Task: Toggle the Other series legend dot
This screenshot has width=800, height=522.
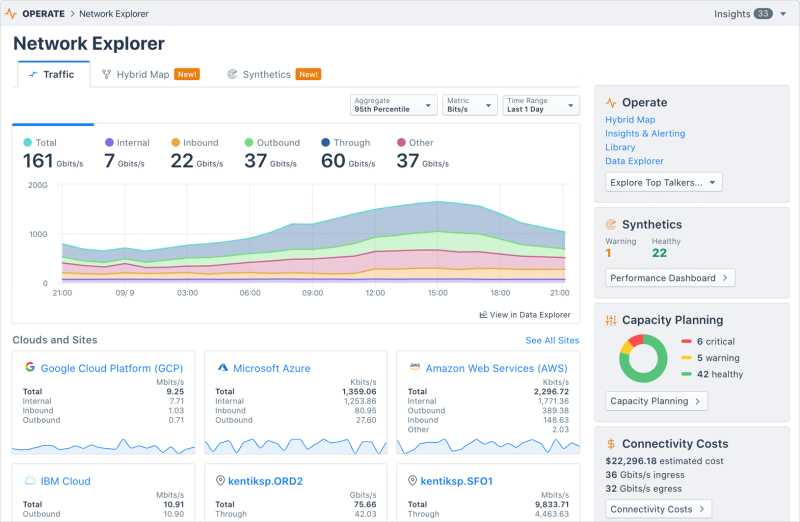Action: (x=401, y=142)
